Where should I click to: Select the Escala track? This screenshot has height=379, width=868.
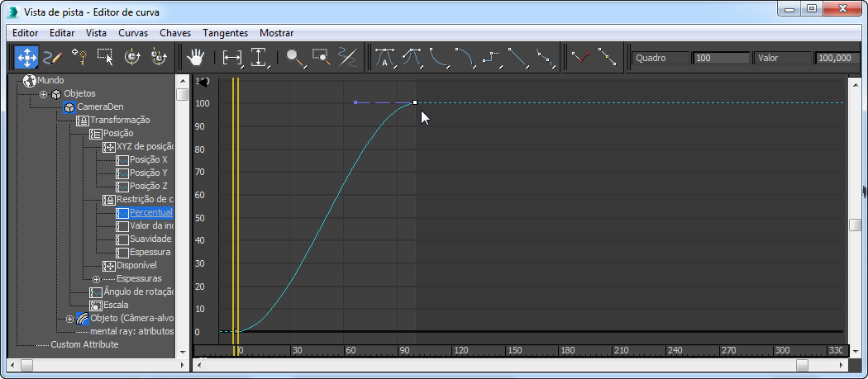click(x=116, y=305)
